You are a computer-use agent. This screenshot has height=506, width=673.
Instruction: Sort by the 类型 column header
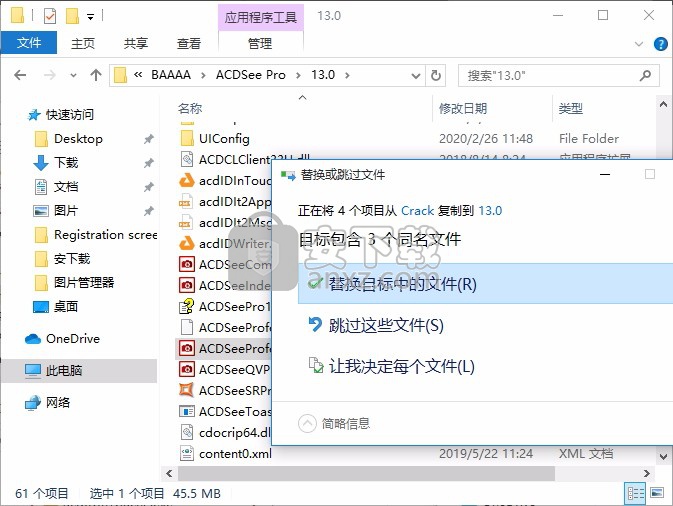coord(570,108)
